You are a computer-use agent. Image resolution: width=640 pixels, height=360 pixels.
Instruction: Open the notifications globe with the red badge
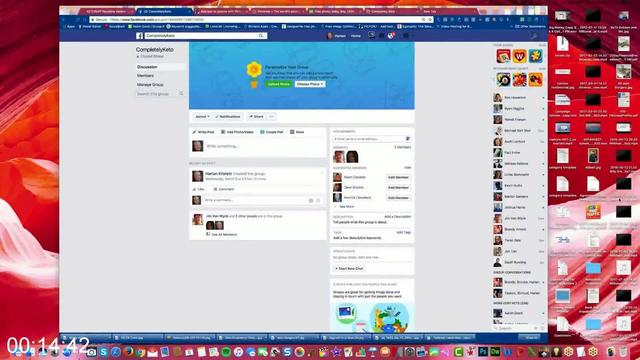pos(391,36)
